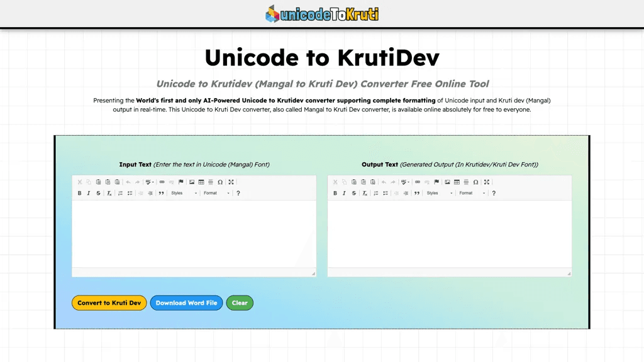
Task: Click the Anchor flag in Output toolbar
Action: click(x=436, y=182)
